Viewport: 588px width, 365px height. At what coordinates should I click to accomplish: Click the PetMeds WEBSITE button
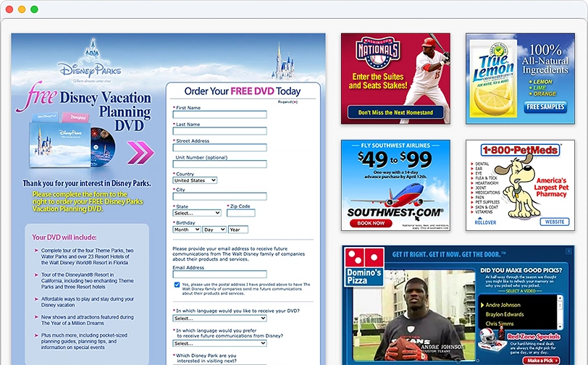coord(555,222)
